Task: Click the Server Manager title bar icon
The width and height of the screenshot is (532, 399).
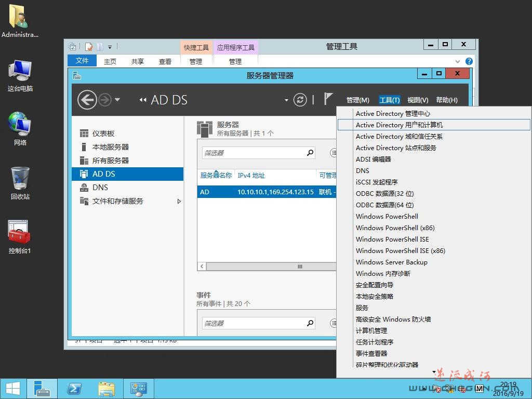Action: point(77,75)
